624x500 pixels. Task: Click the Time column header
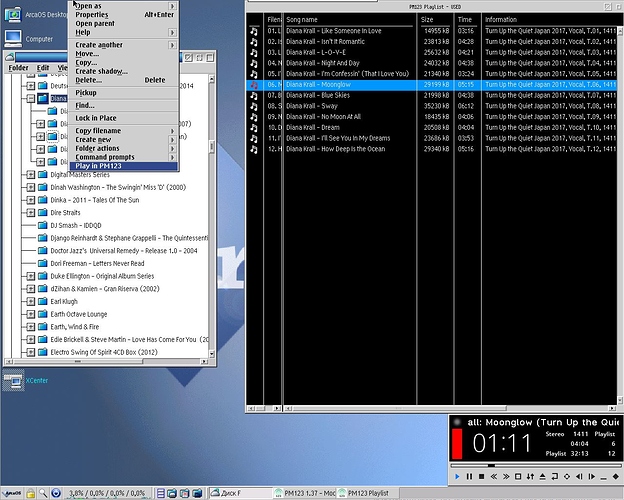[467, 20]
